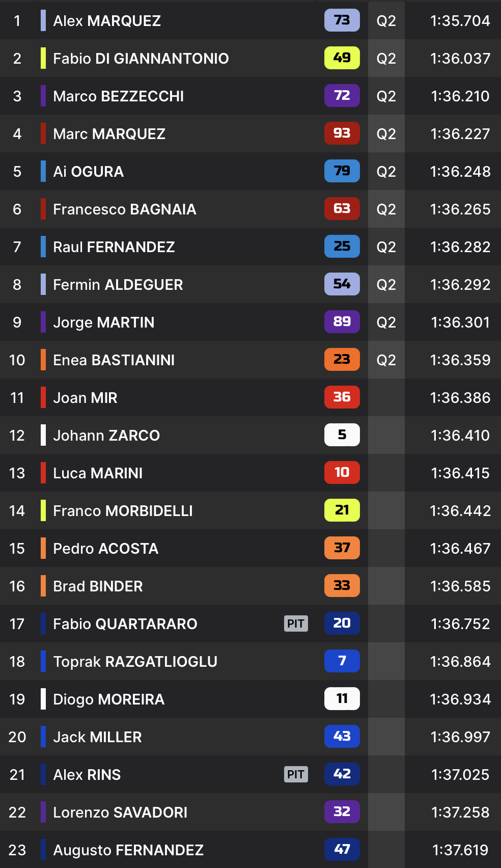The width and height of the screenshot is (501, 868).
Task: Click Johann Zarco's white number 5 badge
Action: click(x=342, y=435)
